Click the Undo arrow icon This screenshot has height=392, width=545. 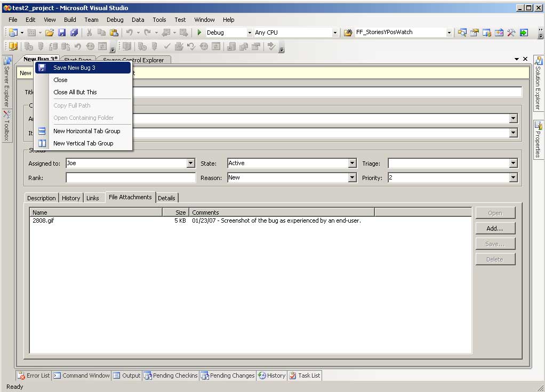pos(129,32)
